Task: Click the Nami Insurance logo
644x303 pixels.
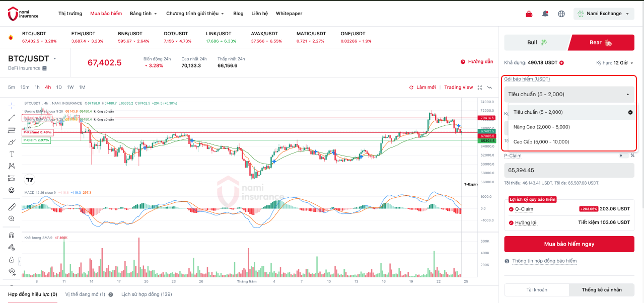Action: 23,14
